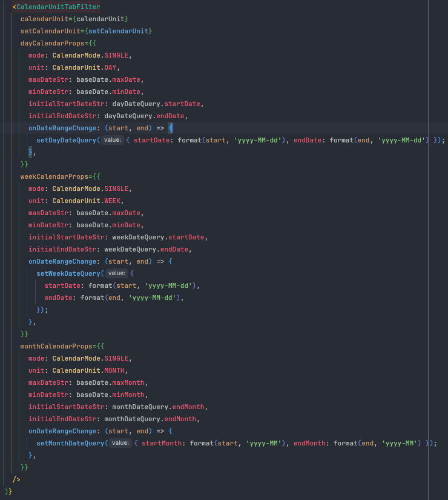This screenshot has width=448, height=500.
Task: Click the value: hint after setMonthDateQuery
Action: point(120,442)
